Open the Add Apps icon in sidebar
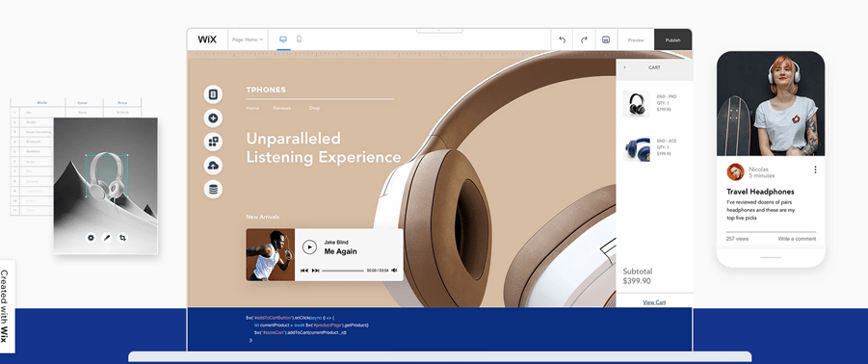This screenshot has height=364, width=868. (x=213, y=142)
